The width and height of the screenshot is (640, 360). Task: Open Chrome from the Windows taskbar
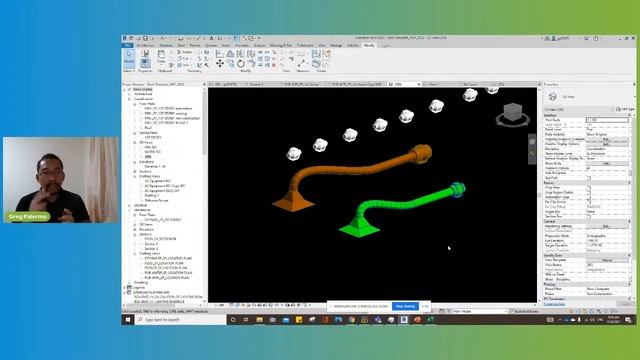[351, 320]
